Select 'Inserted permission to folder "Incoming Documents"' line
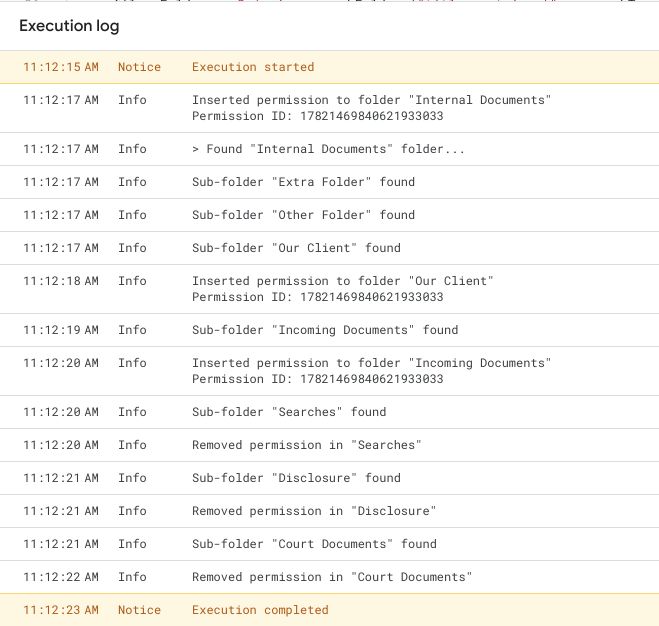 tap(372, 363)
